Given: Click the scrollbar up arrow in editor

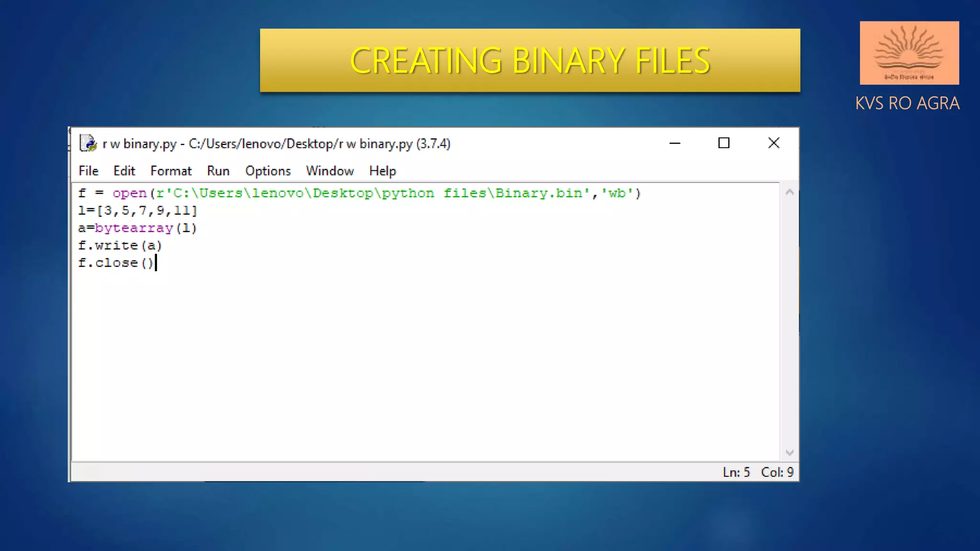Looking at the screenshot, I should coord(790,192).
